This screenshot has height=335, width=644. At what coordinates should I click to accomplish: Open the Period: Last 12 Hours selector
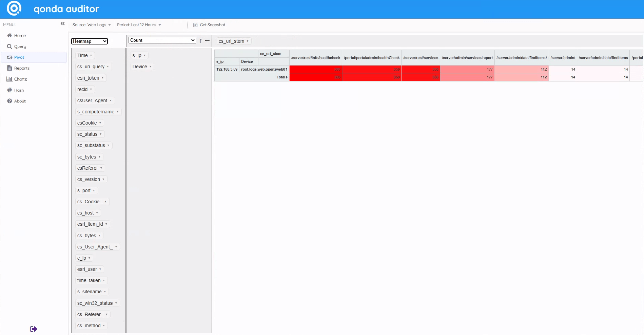pos(139,25)
